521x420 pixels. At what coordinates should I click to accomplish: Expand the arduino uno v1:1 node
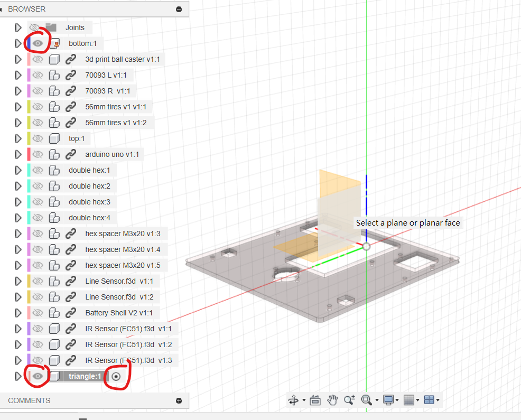18,154
